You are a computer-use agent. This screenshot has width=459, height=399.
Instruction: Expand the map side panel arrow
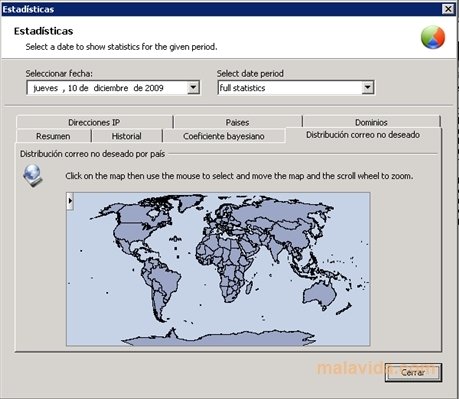[70, 201]
